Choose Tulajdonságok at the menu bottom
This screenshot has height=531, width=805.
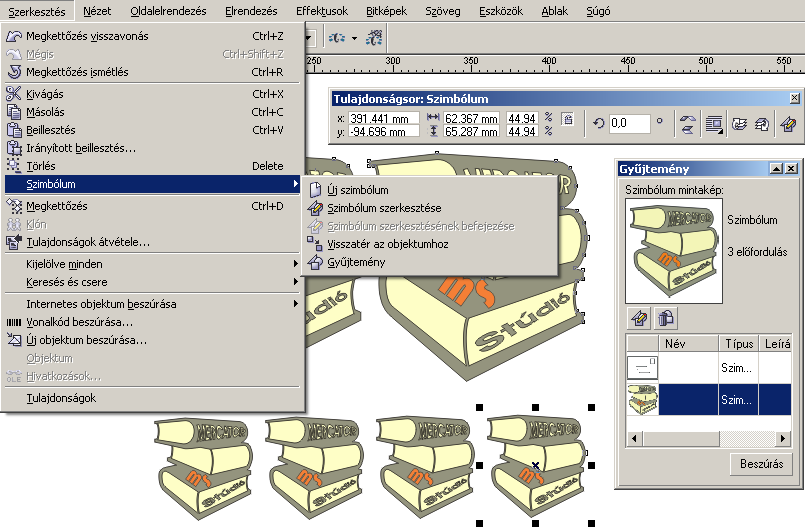pyautogui.click(x=152, y=398)
